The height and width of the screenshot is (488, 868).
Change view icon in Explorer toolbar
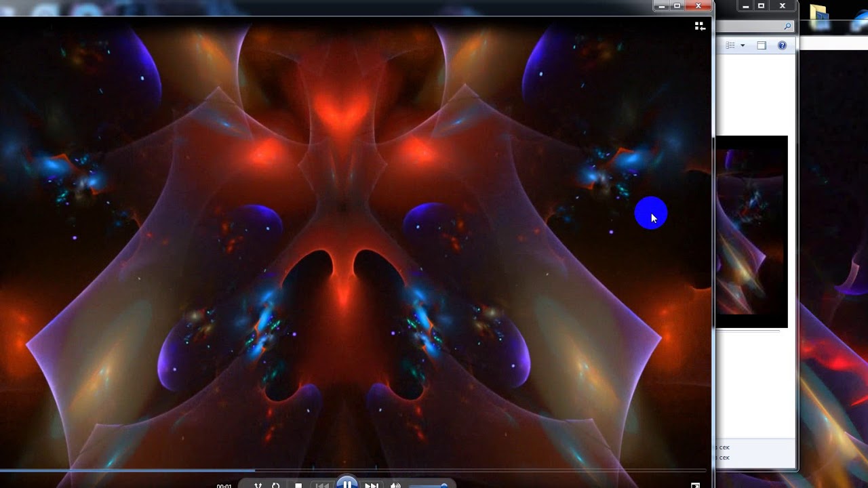coord(730,45)
